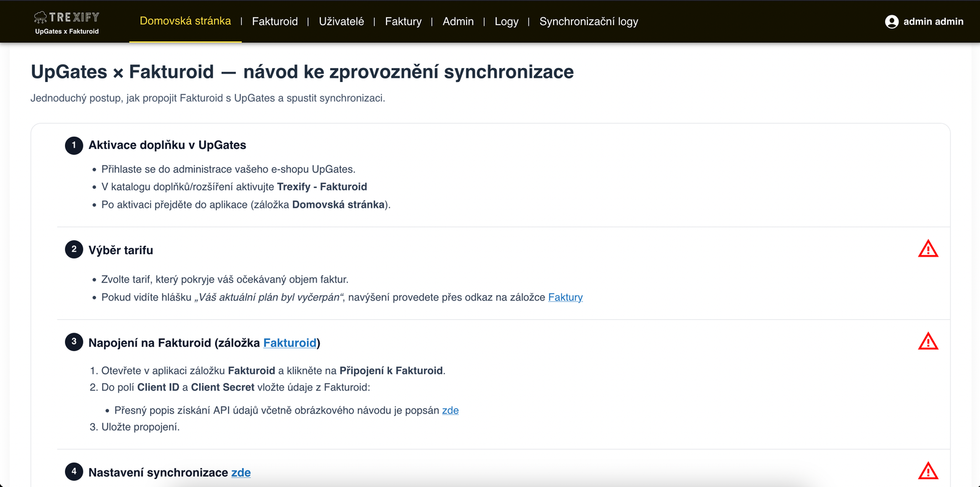Screen dimensions: 980x487
Task: Click the admin user avatar icon
Action: click(x=891, y=22)
